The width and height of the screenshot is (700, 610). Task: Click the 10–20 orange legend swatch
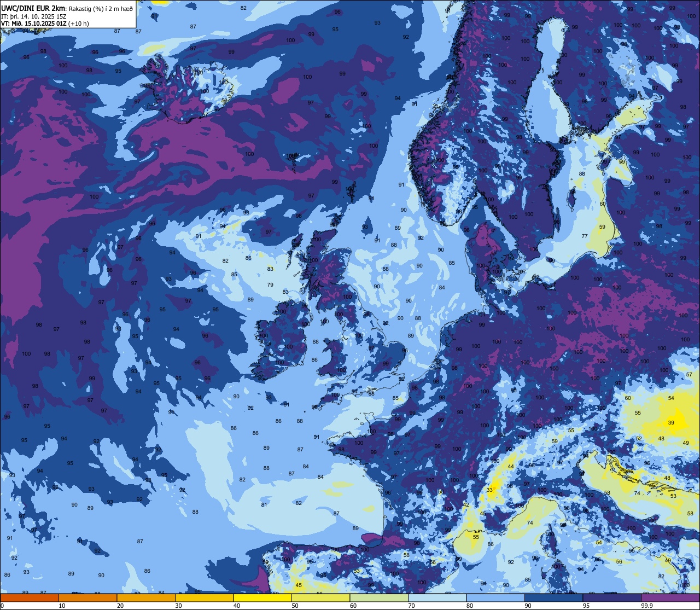point(87,598)
